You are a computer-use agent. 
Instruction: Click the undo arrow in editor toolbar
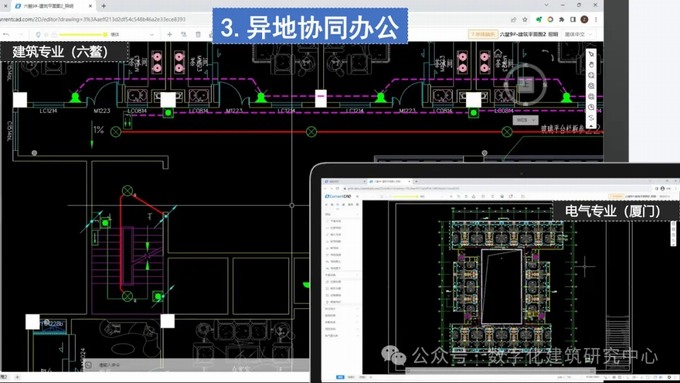(x=6, y=34)
